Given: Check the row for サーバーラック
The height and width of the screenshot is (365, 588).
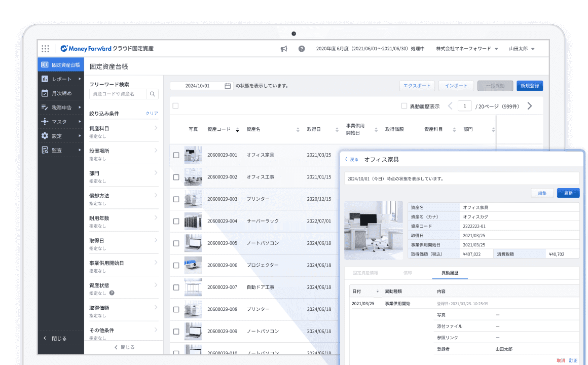Looking at the screenshot, I should pos(176,222).
